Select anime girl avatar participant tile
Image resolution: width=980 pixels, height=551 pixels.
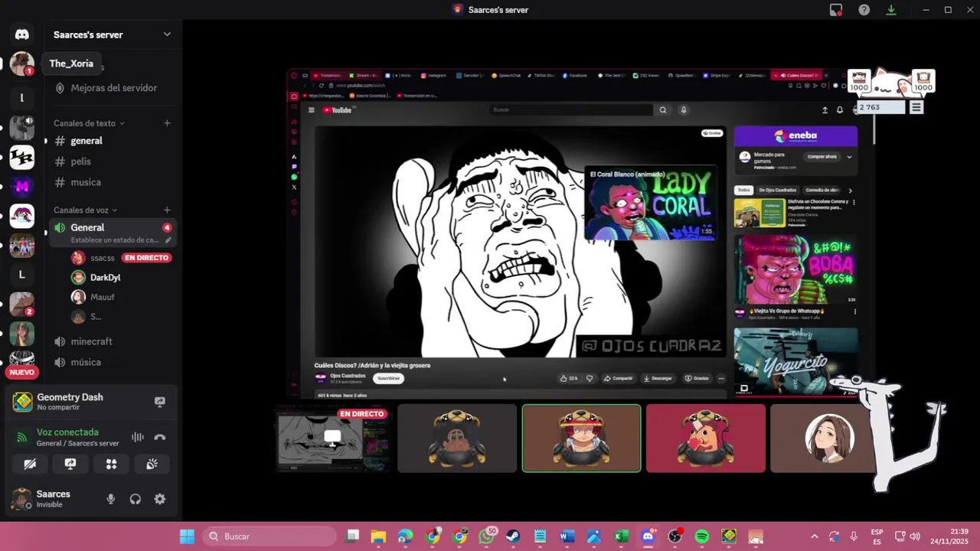pyautogui.click(x=829, y=439)
